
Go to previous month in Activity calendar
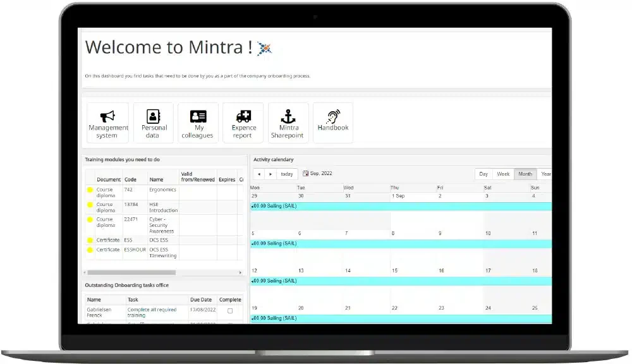tap(259, 174)
